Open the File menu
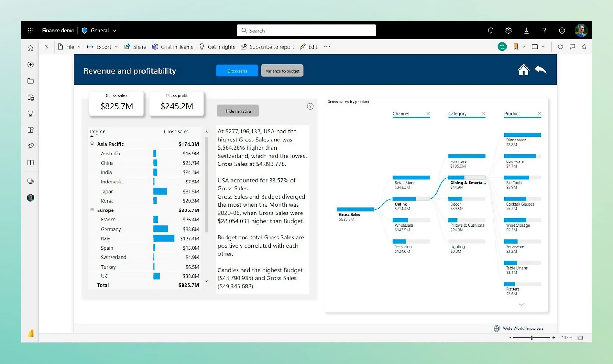613x364 pixels. [x=69, y=47]
